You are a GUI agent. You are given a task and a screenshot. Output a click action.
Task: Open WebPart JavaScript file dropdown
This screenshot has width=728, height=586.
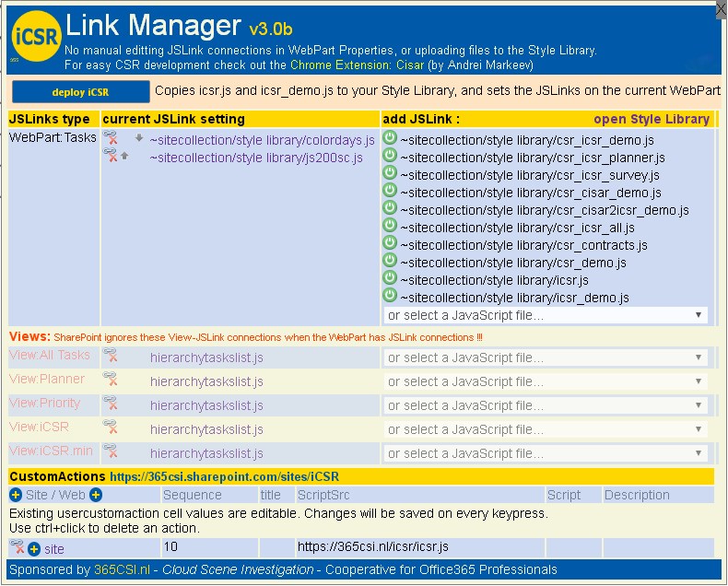(x=546, y=315)
